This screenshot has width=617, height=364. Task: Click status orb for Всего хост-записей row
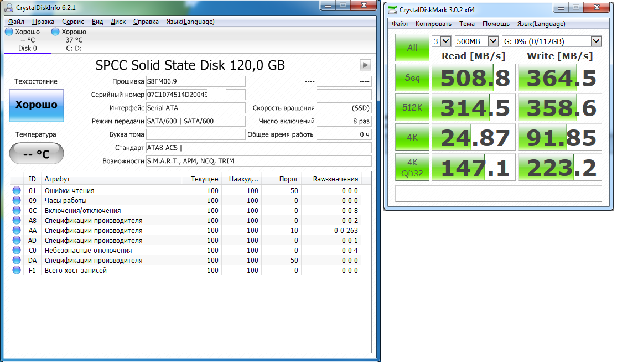(17, 271)
